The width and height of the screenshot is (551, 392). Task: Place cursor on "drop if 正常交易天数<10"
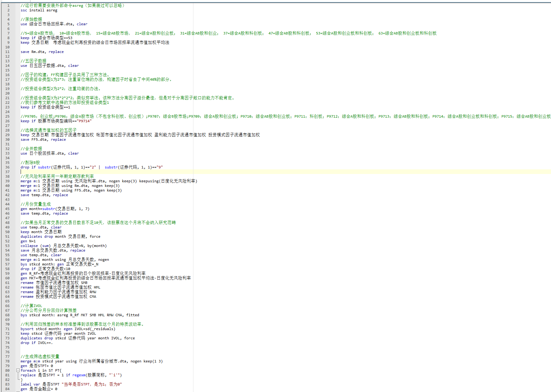45,269
